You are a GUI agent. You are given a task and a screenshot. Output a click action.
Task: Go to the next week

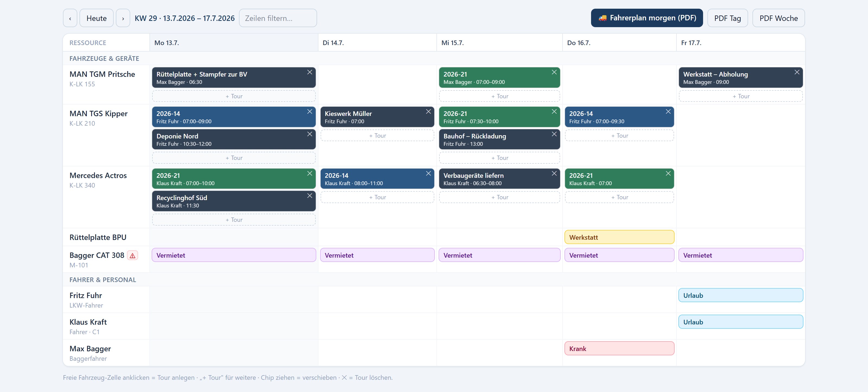point(123,18)
